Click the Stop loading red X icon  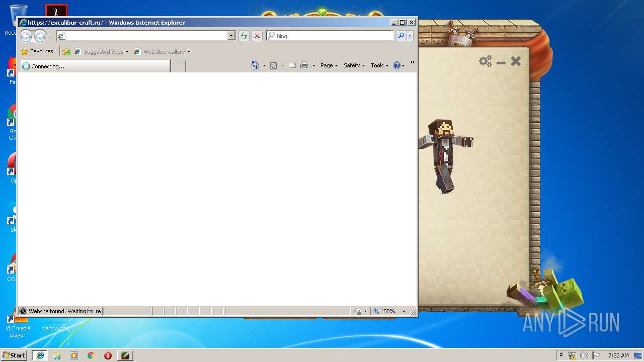pyautogui.click(x=257, y=36)
